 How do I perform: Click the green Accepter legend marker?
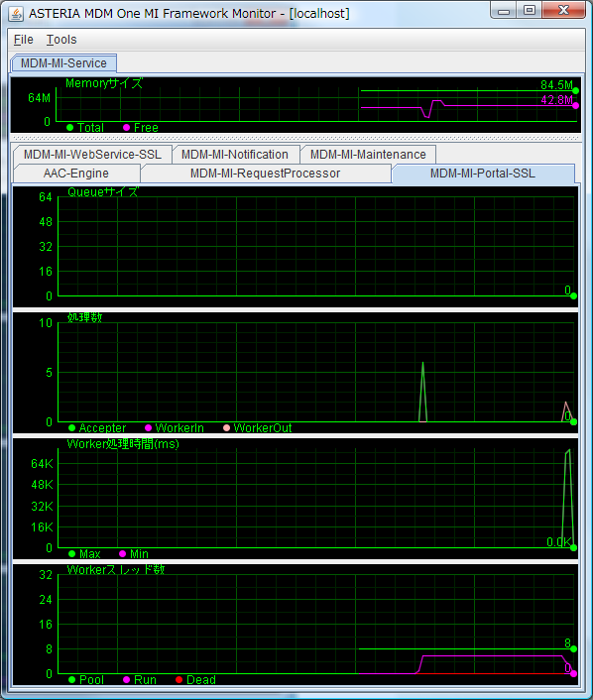(71, 428)
